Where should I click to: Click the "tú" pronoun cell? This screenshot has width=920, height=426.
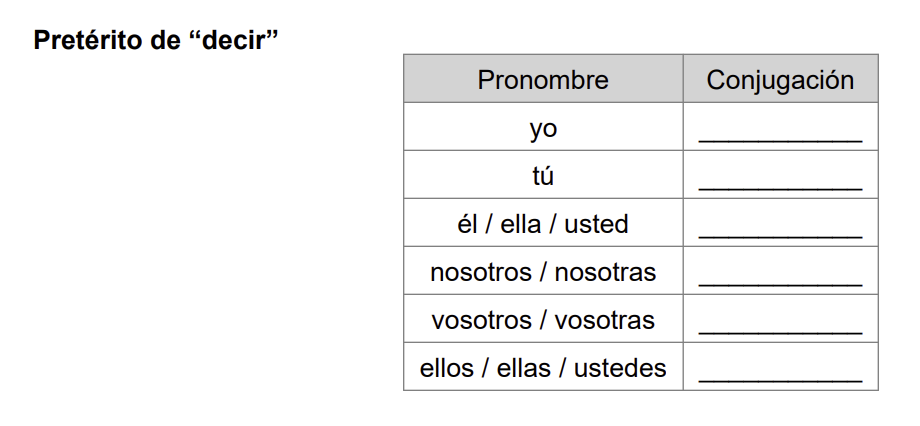543,176
